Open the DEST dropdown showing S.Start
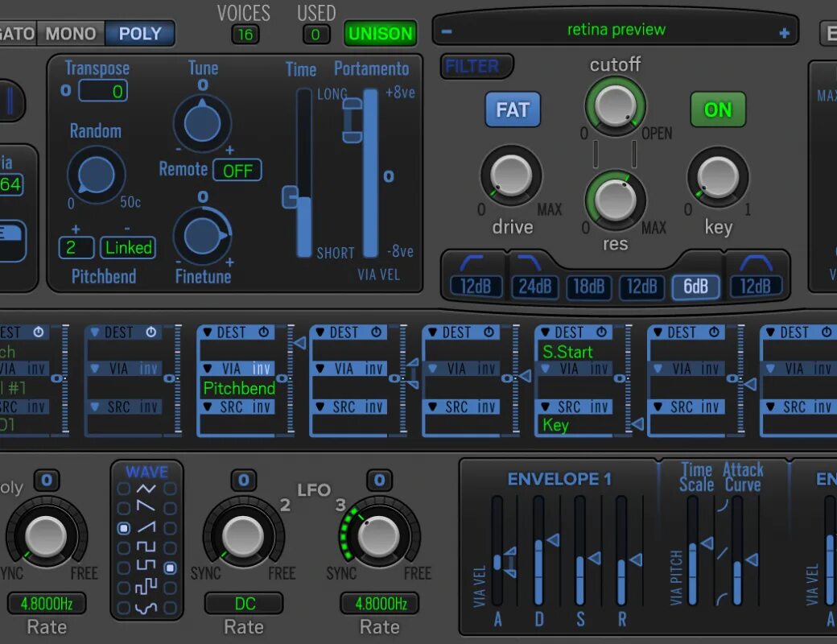 (x=545, y=332)
